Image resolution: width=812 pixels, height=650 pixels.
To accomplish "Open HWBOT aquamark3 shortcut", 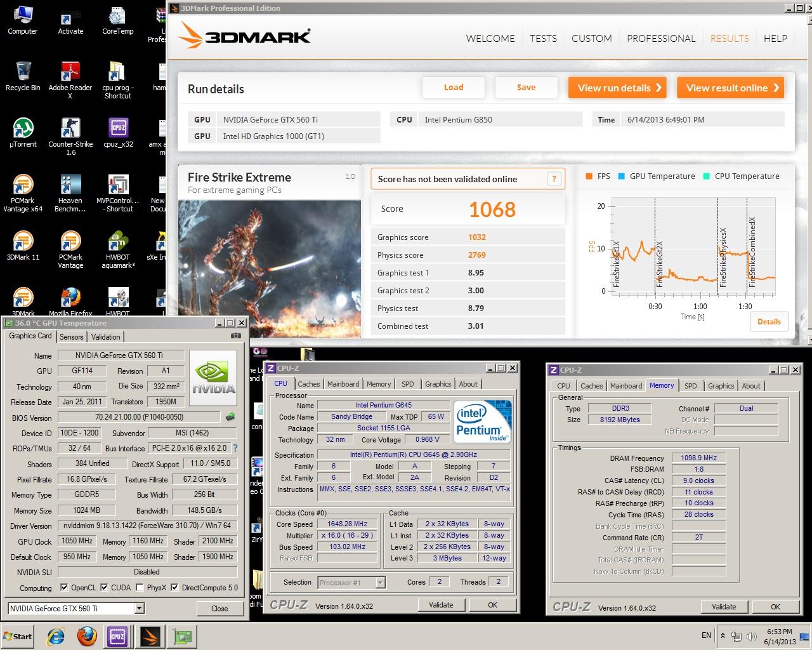I will pos(117,249).
